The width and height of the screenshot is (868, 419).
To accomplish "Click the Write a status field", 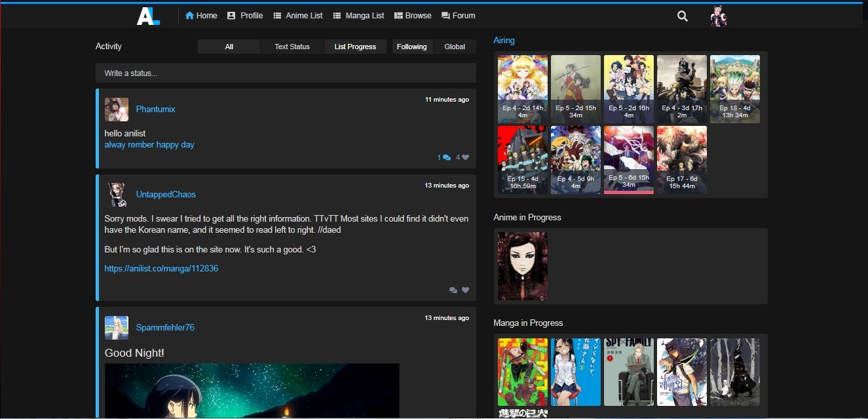I will (286, 73).
